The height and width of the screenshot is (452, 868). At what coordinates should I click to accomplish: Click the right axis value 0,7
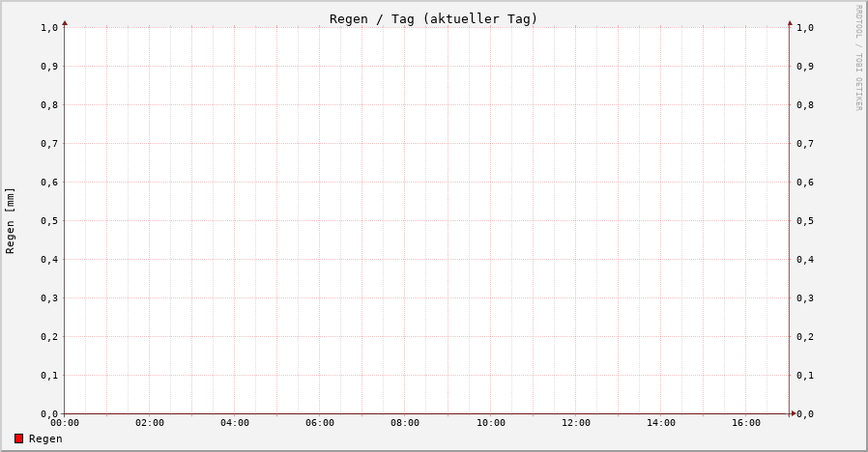click(x=805, y=144)
